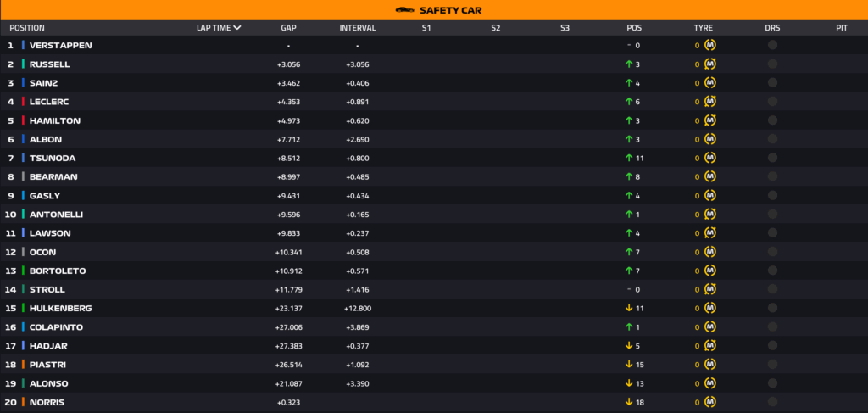Click Colapinto's green position-gained arrow
This screenshot has width=868, height=413.
click(628, 327)
